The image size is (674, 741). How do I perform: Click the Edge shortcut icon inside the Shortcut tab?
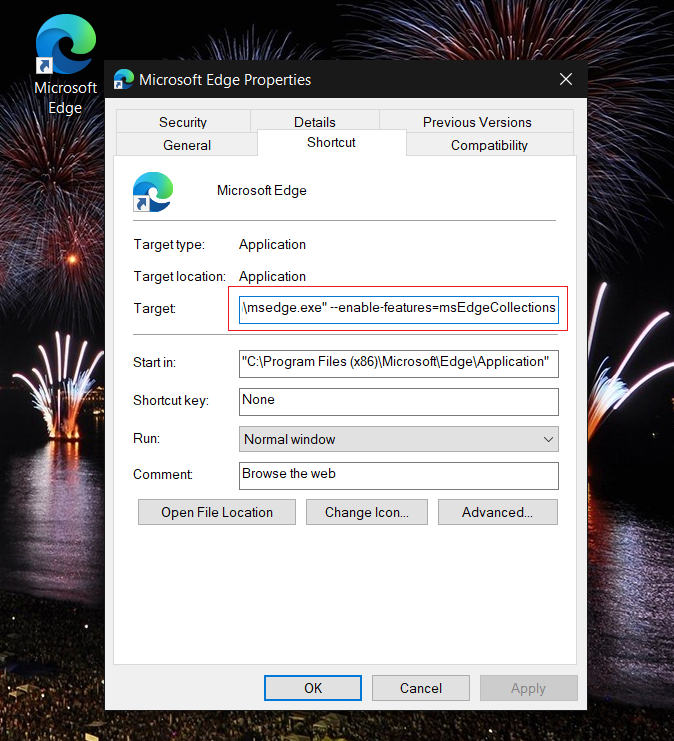(x=153, y=191)
